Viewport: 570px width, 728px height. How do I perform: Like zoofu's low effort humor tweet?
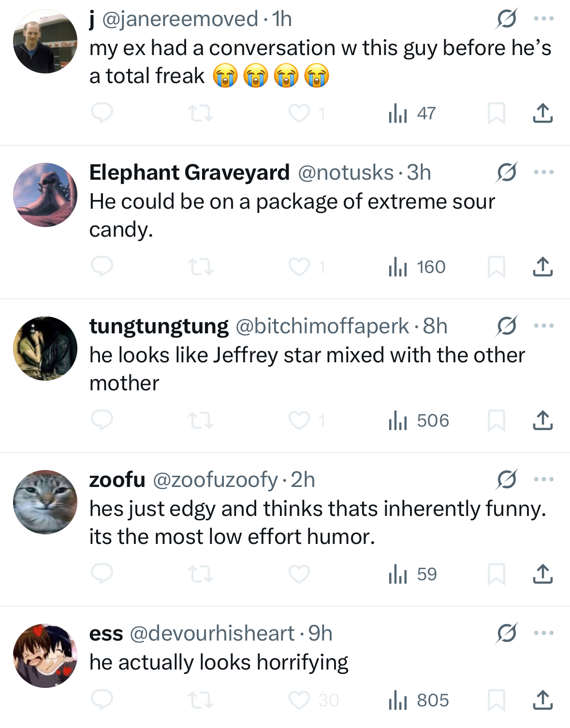click(x=299, y=574)
